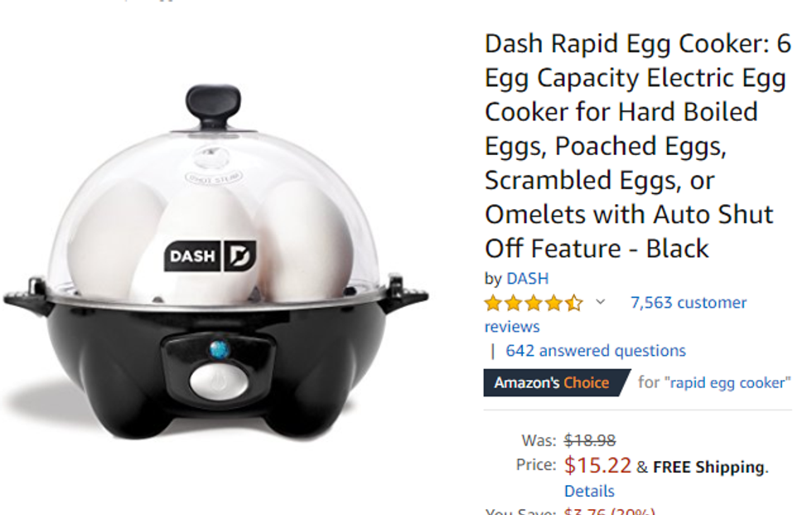Open the DASH brand link
812x515 pixels.
pos(527,279)
